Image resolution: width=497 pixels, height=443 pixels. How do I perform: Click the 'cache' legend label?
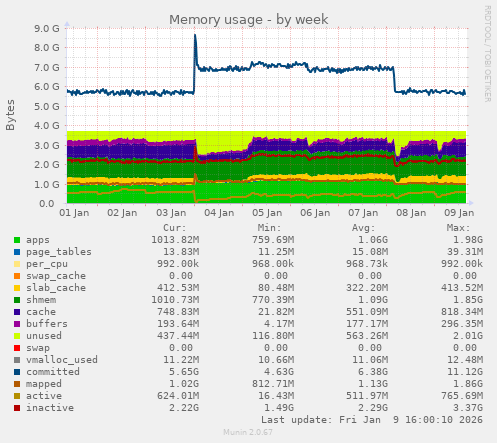(x=41, y=312)
